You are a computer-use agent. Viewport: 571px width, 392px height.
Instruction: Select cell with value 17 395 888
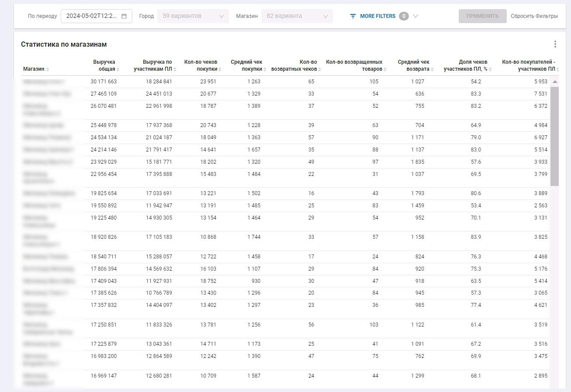159,174
